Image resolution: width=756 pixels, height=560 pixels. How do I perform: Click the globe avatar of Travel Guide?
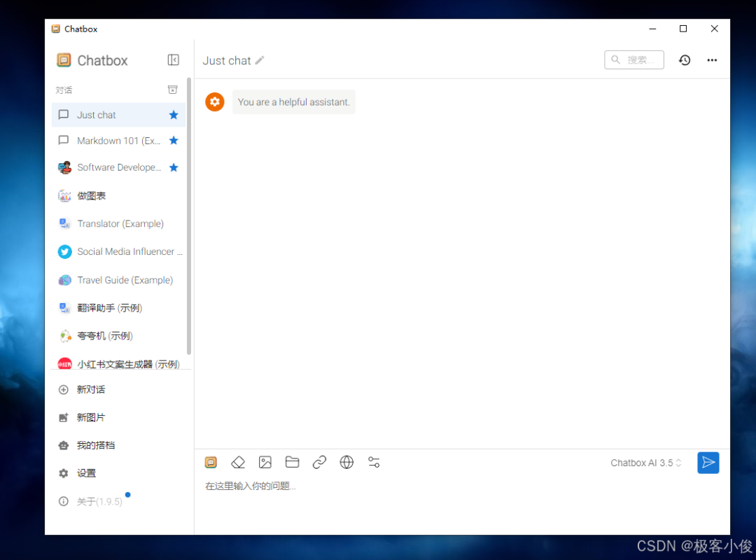[x=64, y=280]
